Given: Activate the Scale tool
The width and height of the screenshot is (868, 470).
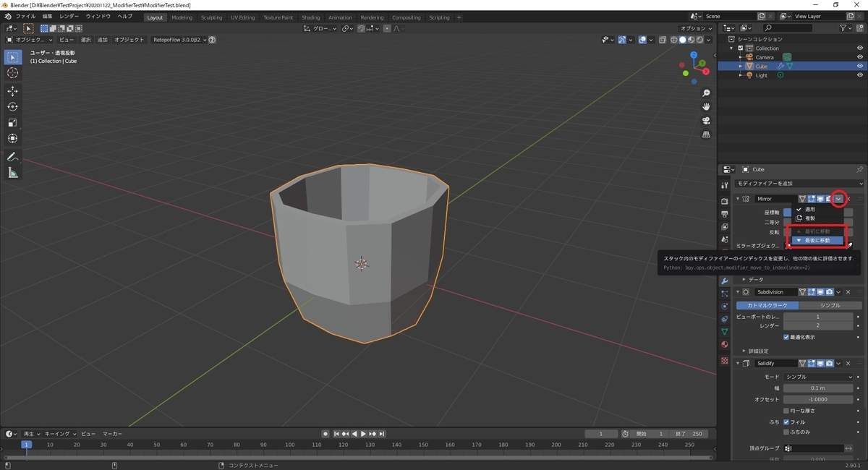Looking at the screenshot, I should 12,123.
